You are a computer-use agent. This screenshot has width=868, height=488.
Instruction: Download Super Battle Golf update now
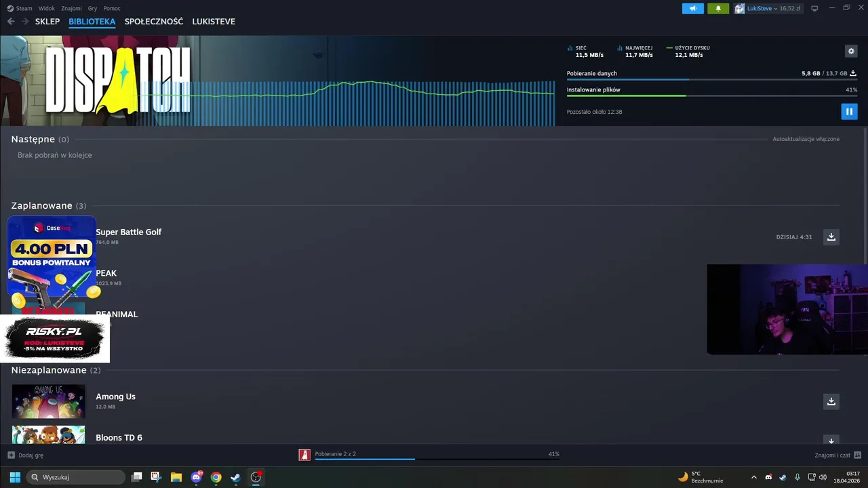(831, 237)
